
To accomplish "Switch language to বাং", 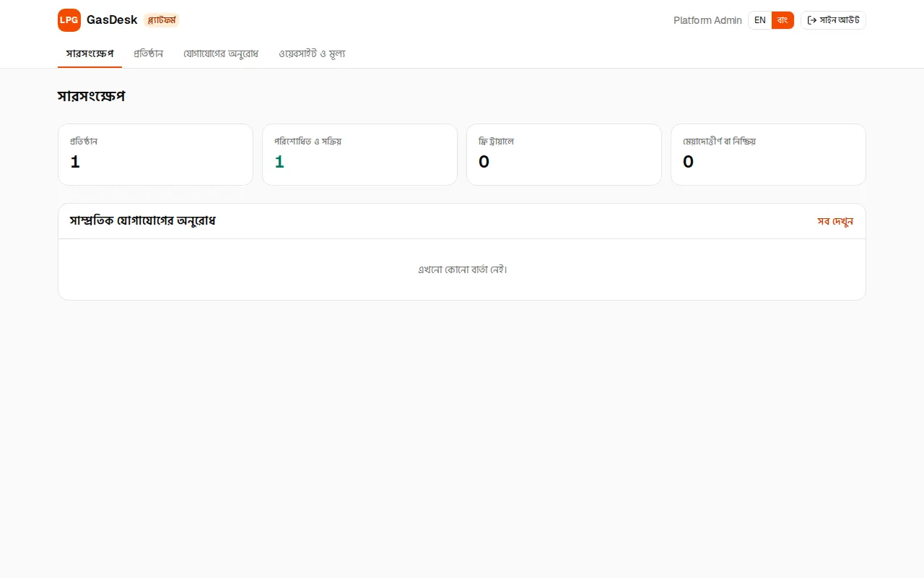I will tap(783, 20).
